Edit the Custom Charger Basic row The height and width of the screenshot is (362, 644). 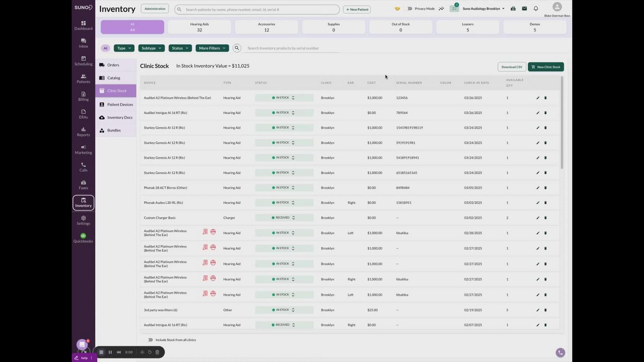click(538, 218)
